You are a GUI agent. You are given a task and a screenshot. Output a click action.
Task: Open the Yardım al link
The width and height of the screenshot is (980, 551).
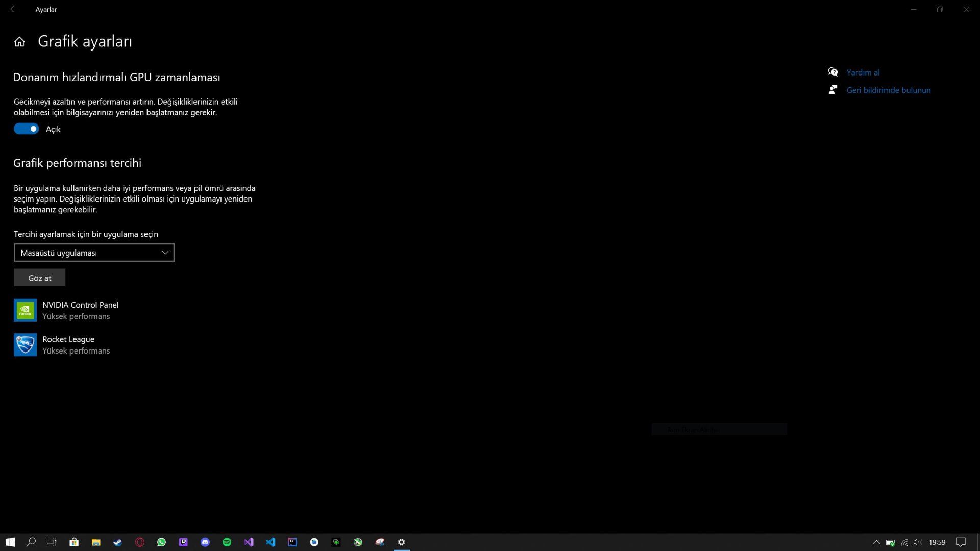click(x=863, y=72)
